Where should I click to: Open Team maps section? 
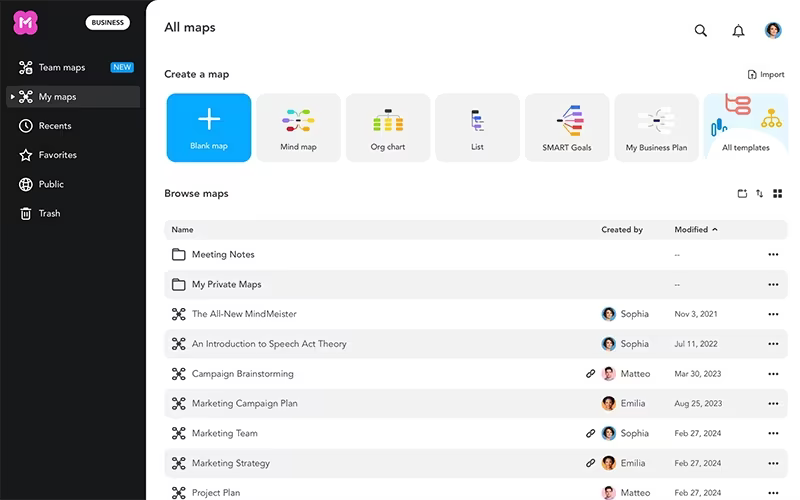(62, 67)
